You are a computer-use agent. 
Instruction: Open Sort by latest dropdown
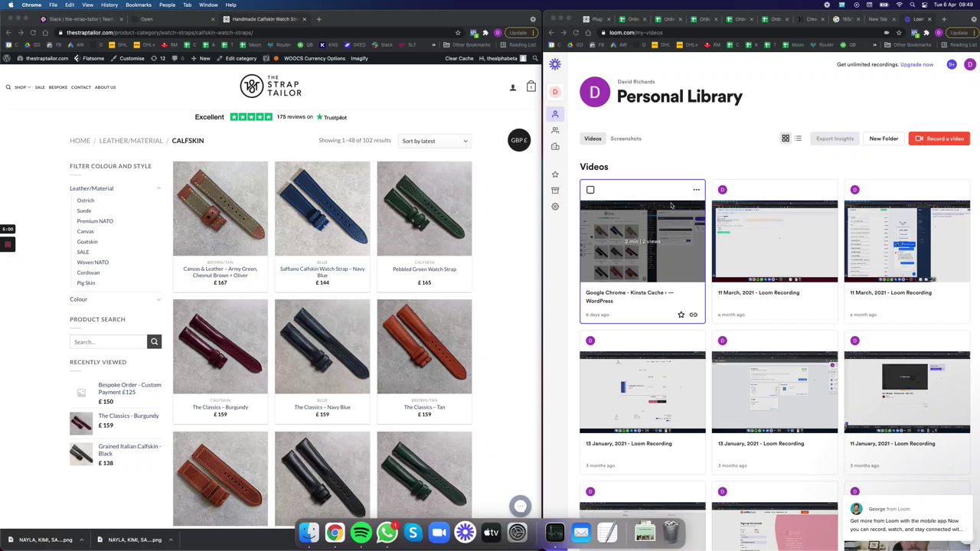pyautogui.click(x=434, y=141)
